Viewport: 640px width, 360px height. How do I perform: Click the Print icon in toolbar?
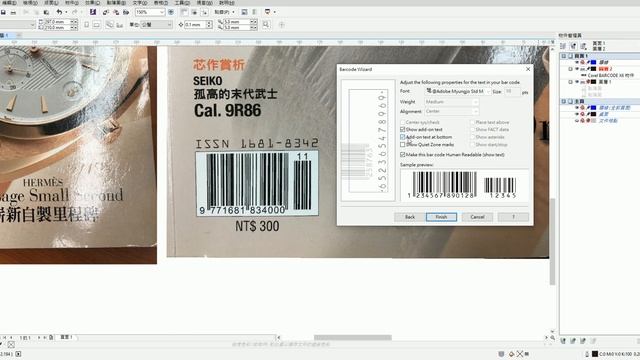point(13,12)
